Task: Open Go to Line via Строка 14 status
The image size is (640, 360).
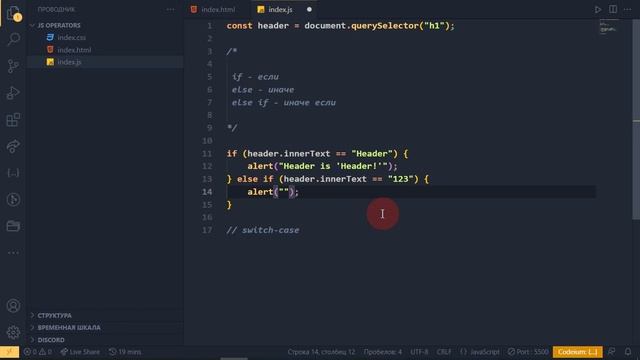Action: 321,351
